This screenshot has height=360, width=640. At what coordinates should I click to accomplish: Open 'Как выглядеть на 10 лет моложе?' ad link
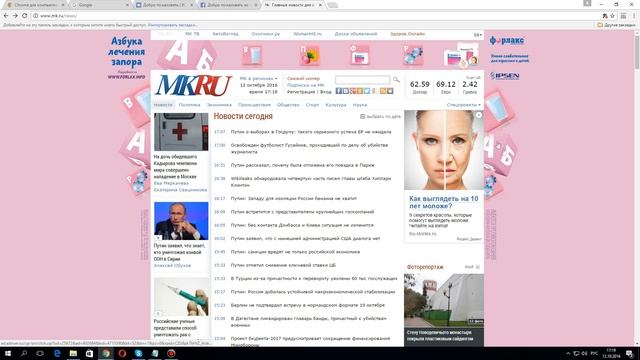[444, 202]
